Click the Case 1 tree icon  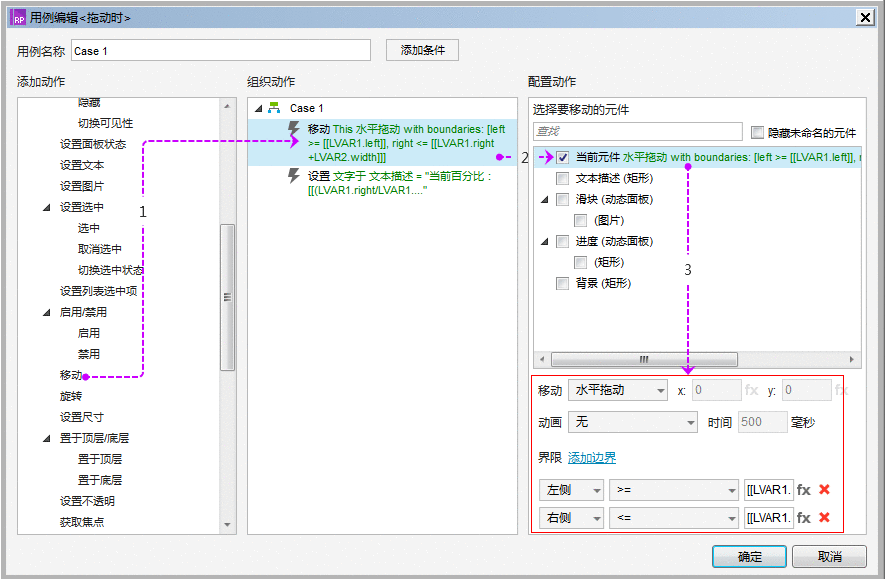click(x=274, y=108)
